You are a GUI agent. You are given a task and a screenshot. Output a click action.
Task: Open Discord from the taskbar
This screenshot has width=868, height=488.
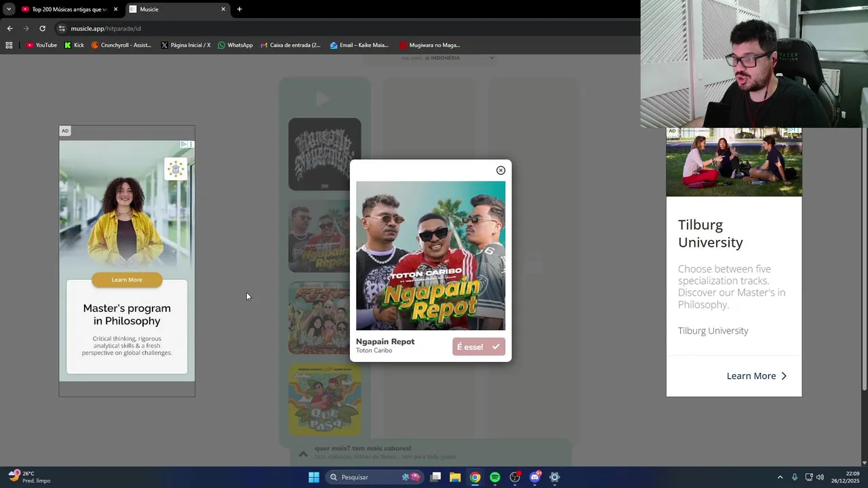(534, 477)
